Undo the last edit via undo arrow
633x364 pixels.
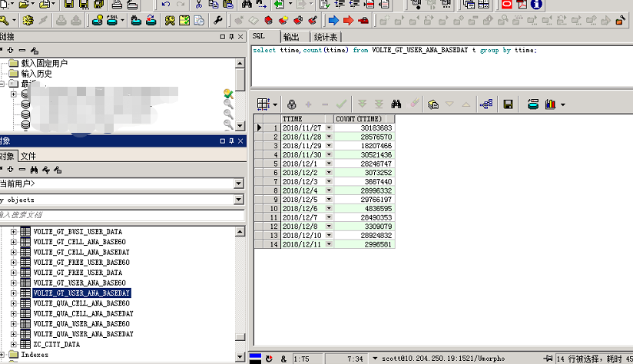[x=165, y=5]
